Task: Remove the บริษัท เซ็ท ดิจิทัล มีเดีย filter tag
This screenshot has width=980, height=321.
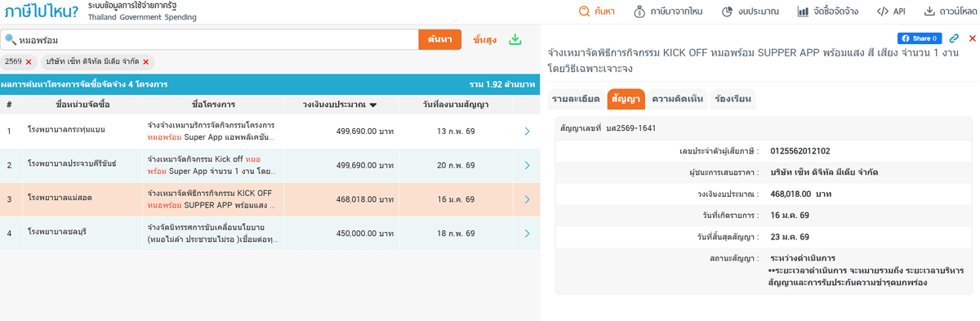Action: pos(146,62)
